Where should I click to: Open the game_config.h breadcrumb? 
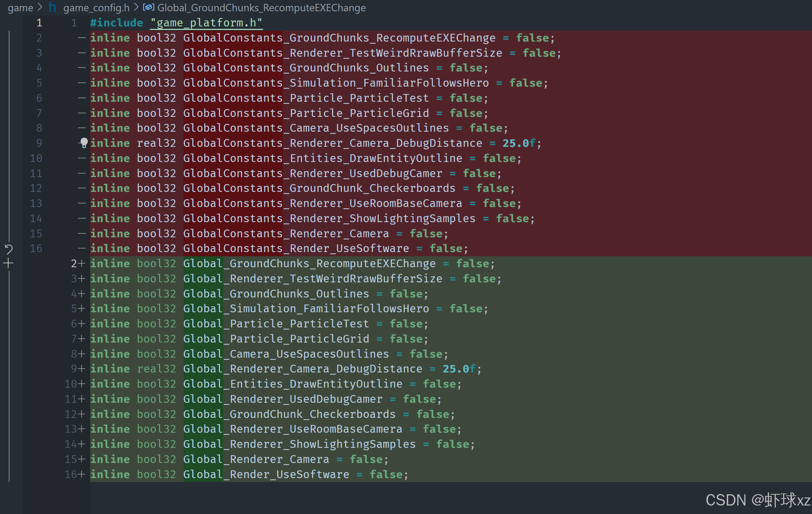96,7
